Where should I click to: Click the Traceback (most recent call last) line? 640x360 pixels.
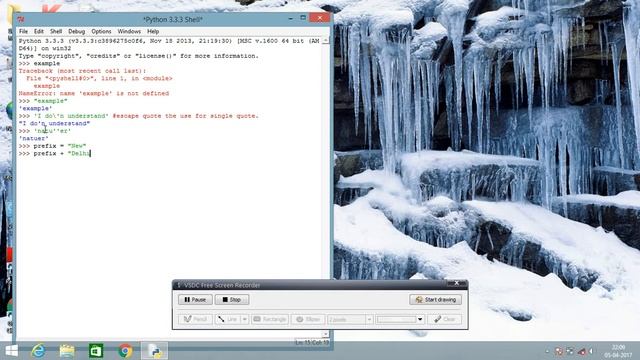pos(82,71)
